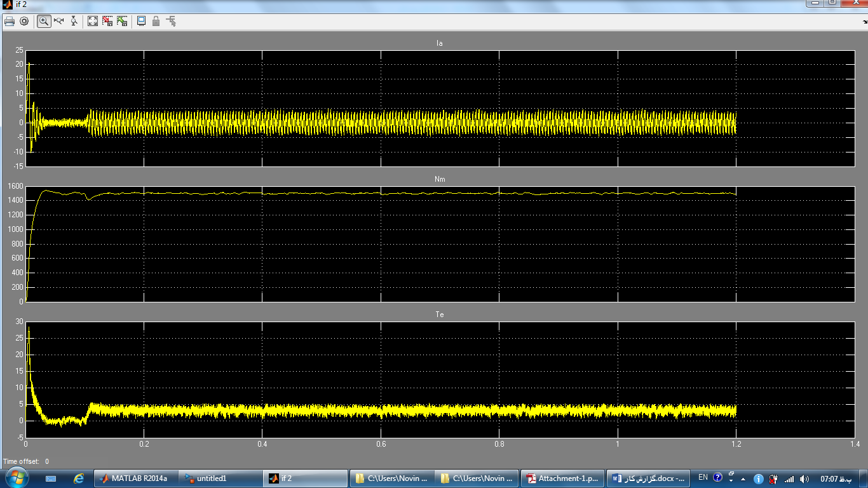Click Save current axes settings icon
Screen dimensions: 868x488
point(107,21)
